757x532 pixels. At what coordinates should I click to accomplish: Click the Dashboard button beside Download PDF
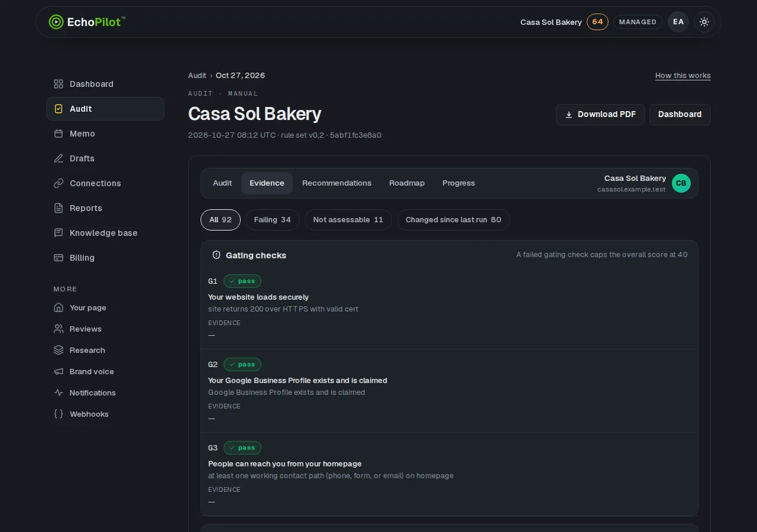tap(680, 115)
